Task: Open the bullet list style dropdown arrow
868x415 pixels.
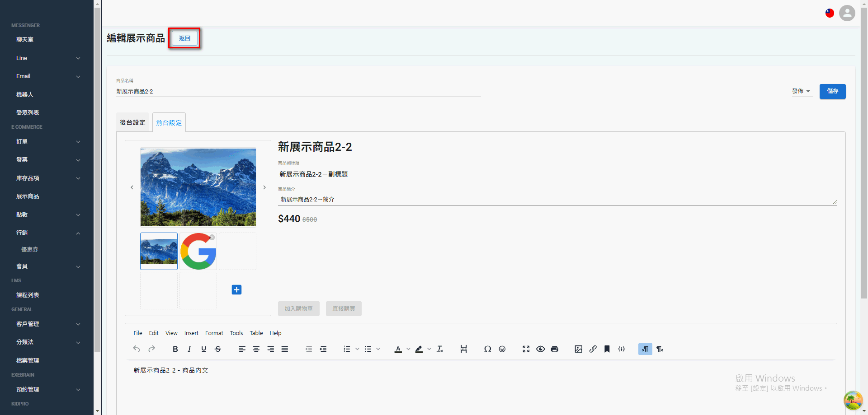Action: (x=378, y=349)
